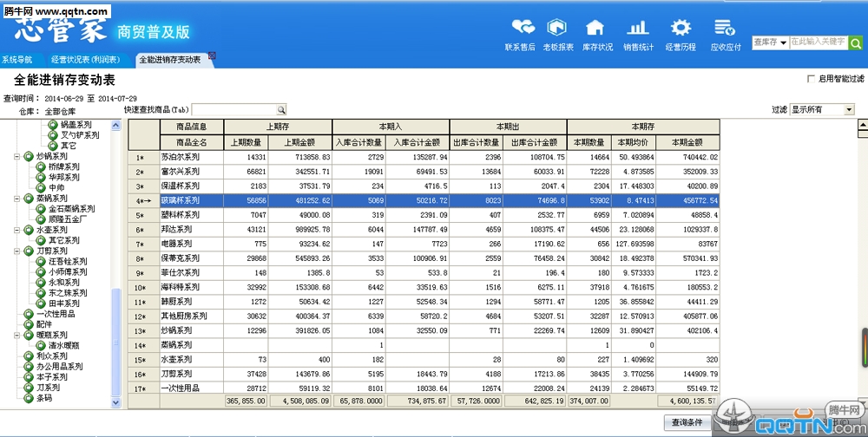Click the green icon beside 小师傅系列
Image resolution: width=868 pixels, height=437 pixels.
coord(41,271)
